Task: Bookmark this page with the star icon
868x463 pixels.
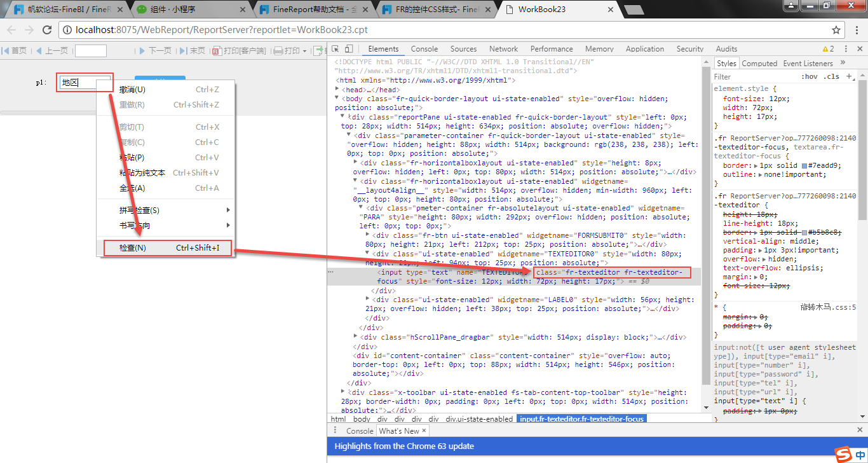Action: 836,30
